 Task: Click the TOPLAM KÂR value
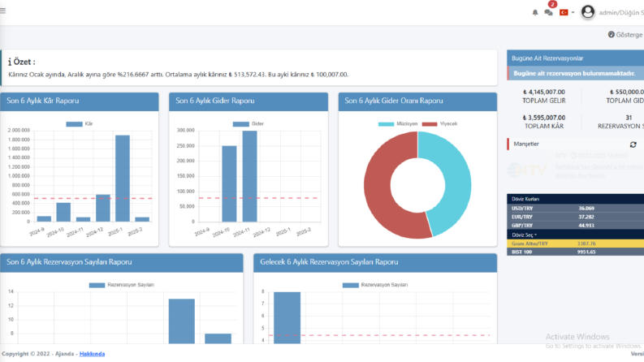[544, 118]
